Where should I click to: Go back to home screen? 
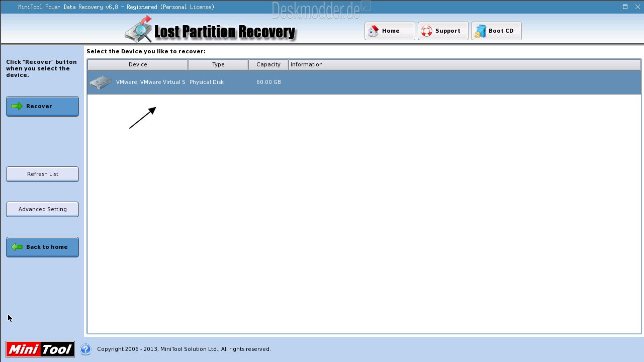click(42, 247)
